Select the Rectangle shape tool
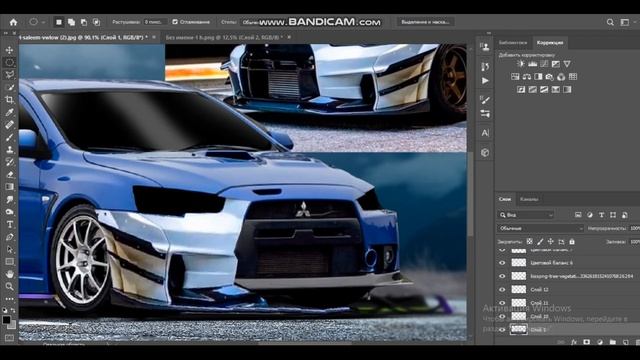 coord(9,262)
